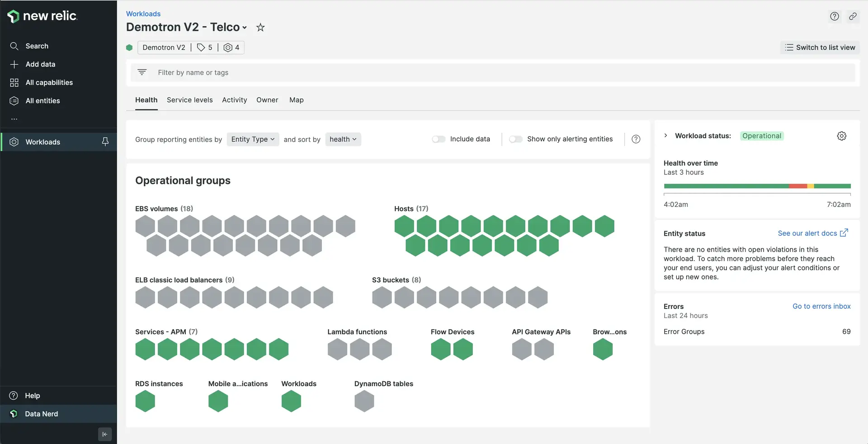Star the Demotron V2 - Telco workload
The height and width of the screenshot is (444, 868).
[260, 28]
